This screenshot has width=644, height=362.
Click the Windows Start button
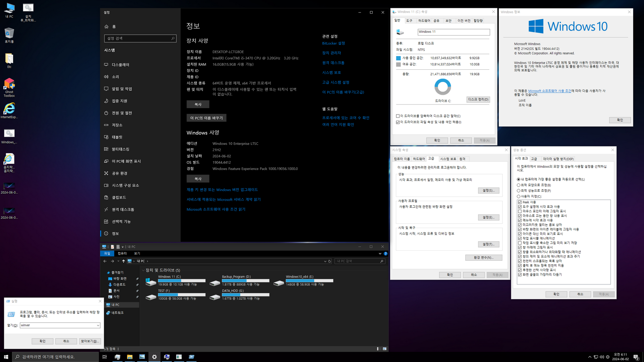click(x=6, y=357)
